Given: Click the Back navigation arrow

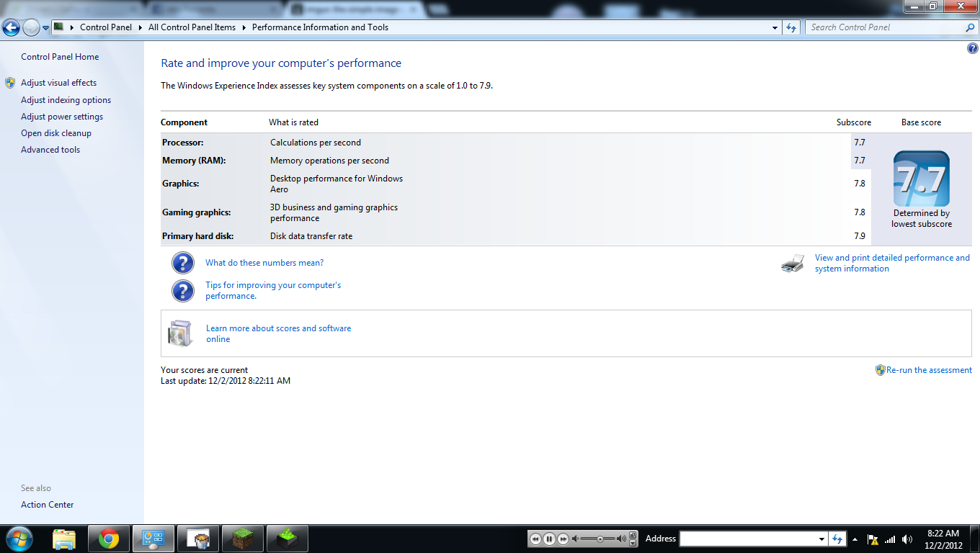Looking at the screenshot, I should [x=11, y=27].
